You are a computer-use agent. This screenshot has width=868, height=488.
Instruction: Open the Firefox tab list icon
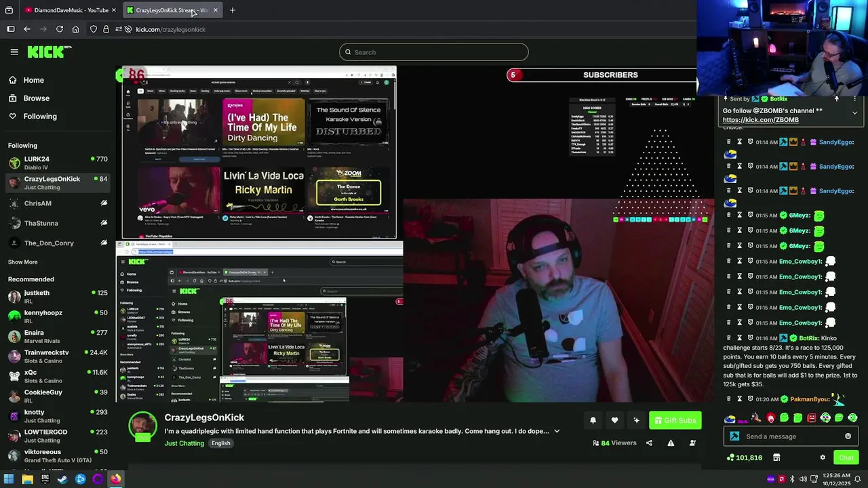click(9, 10)
